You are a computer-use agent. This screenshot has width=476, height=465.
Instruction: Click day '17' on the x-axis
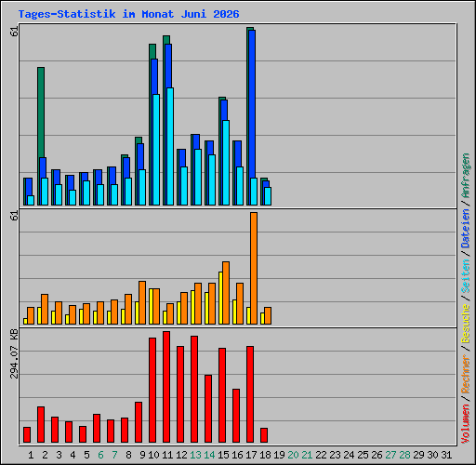coord(251,455)
